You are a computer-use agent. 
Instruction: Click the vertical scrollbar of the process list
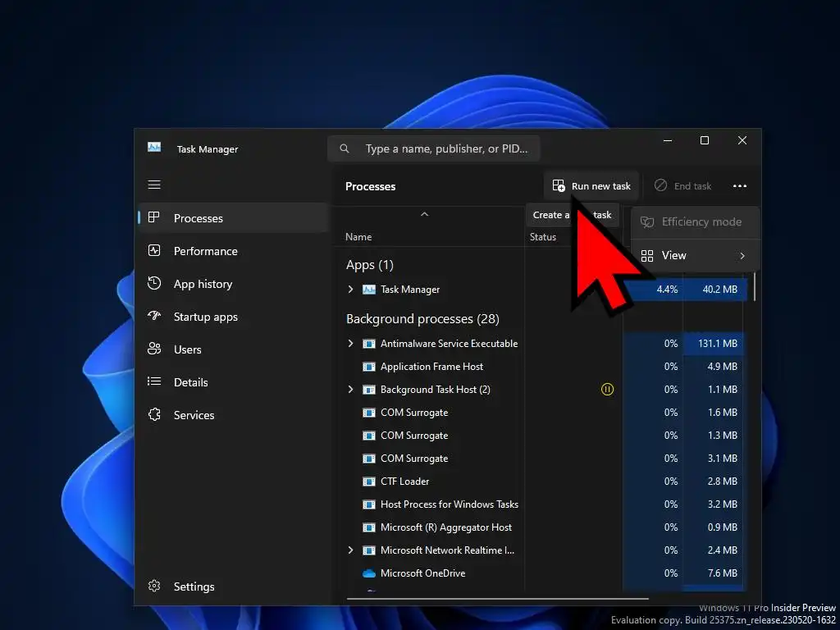pyautogui.click(x=755, y=286)
